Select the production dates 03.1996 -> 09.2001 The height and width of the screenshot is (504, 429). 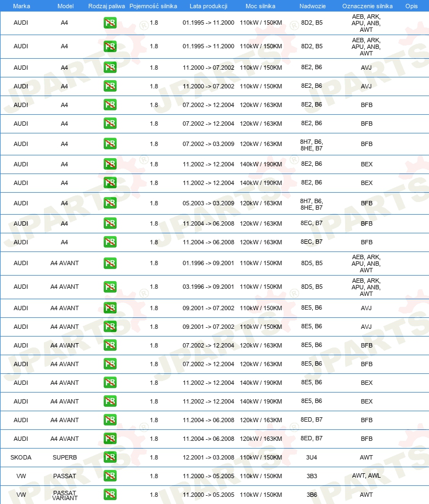[208, 287]
